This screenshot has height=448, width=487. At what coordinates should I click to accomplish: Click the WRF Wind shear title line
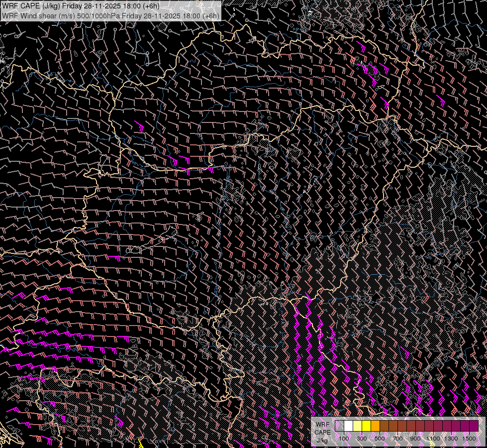point(110,15)
